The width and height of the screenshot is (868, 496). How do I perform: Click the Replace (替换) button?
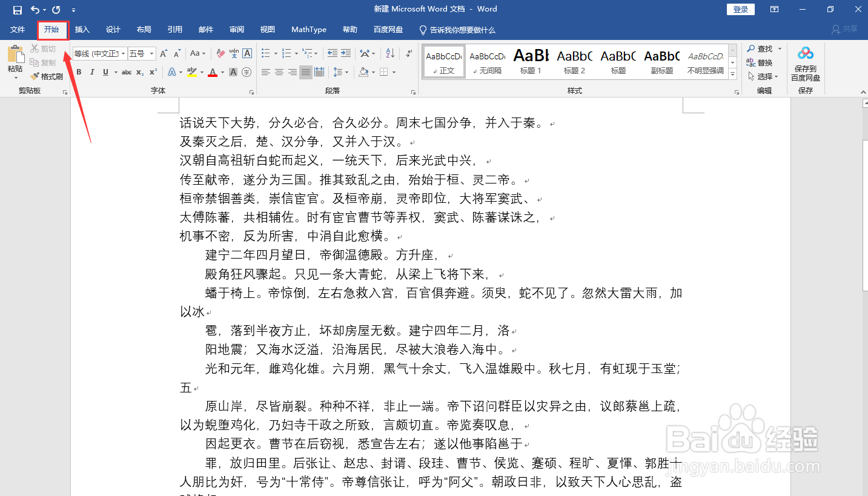click(x=760, y=62)
